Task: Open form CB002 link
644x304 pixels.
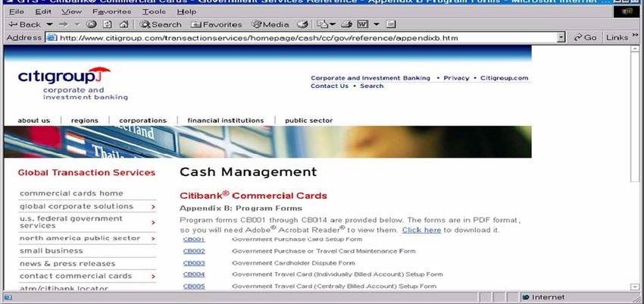Action: point(194,251)
